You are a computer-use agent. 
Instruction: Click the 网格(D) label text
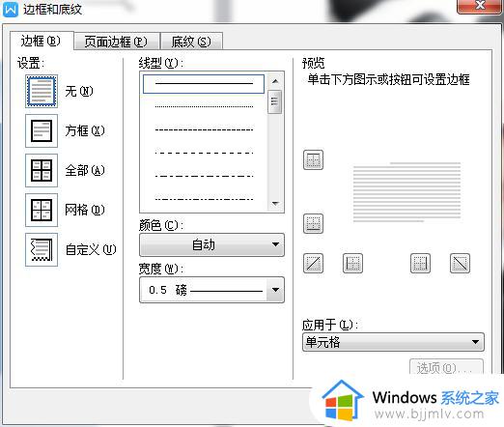click(85, 210)
